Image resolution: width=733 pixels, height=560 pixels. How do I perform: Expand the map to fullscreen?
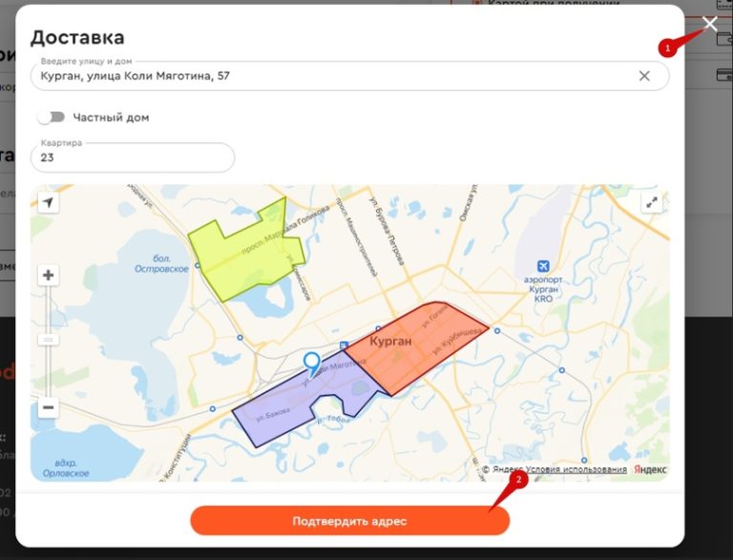[x=651, y=202]
